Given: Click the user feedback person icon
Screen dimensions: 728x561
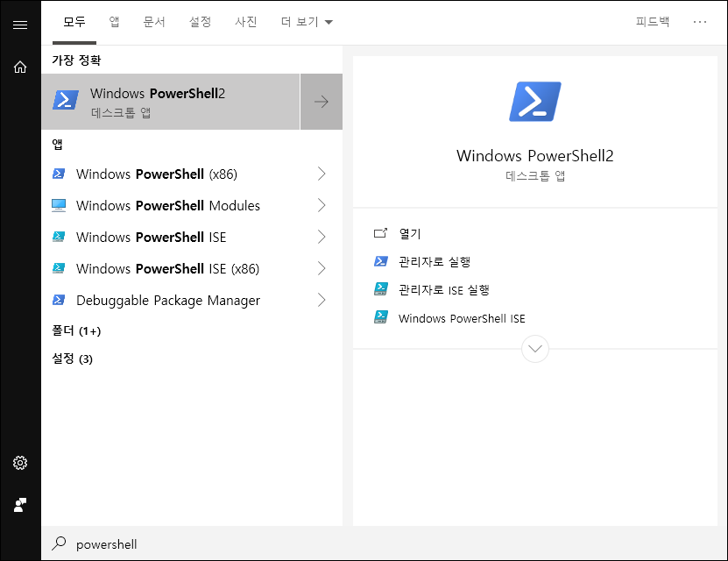Looking at the screenshot, I should (20, 505).
